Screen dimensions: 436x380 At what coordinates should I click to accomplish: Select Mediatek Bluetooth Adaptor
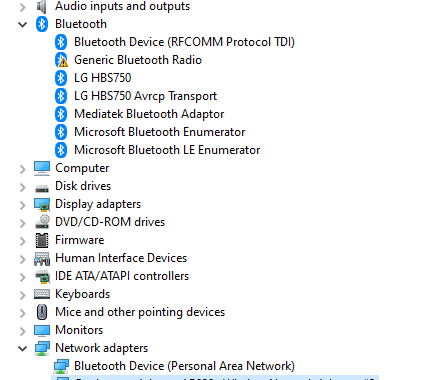(149, 114)
